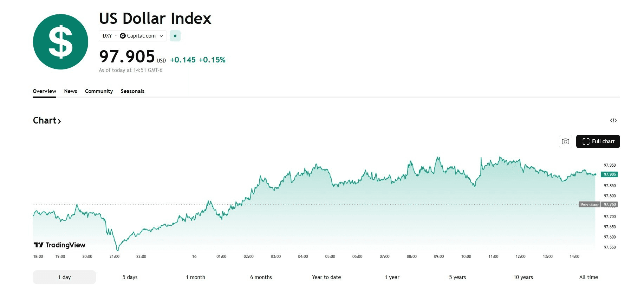
Task: Take a chart snapshot with camera icon
Action: tap(565, 141)
